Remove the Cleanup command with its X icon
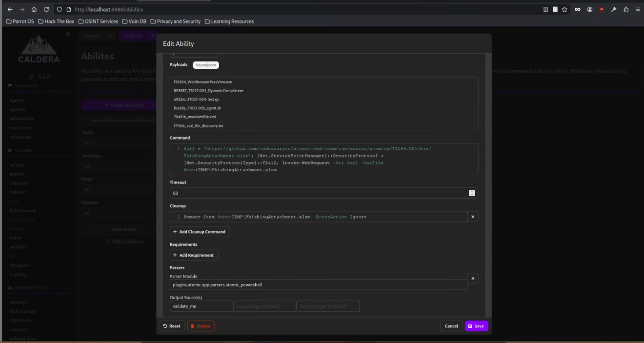 473,216
